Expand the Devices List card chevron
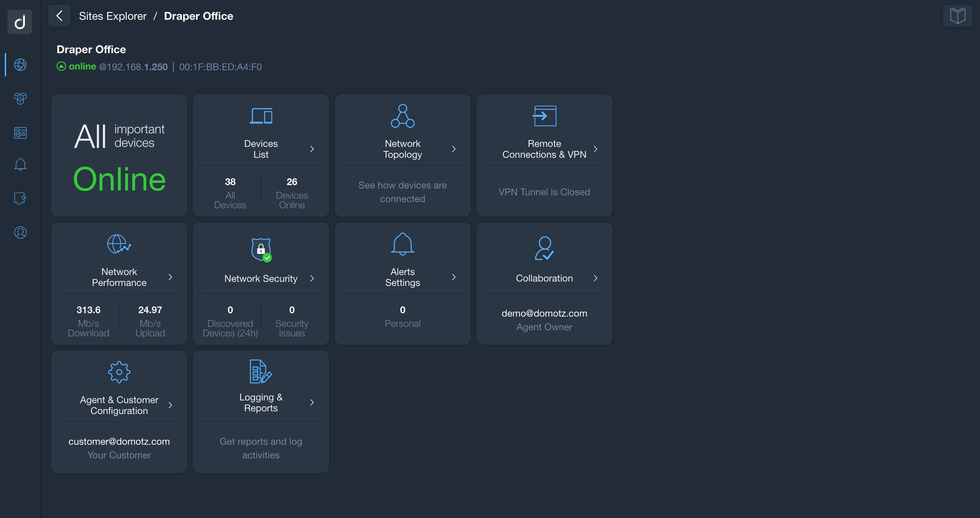Viewport: 980px width, 518px height. (x=312, y=149)
